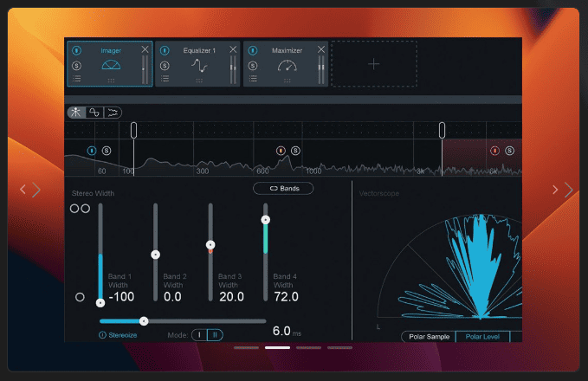
Task: Toggle power on the Imager module
Action: coord(76,50)
